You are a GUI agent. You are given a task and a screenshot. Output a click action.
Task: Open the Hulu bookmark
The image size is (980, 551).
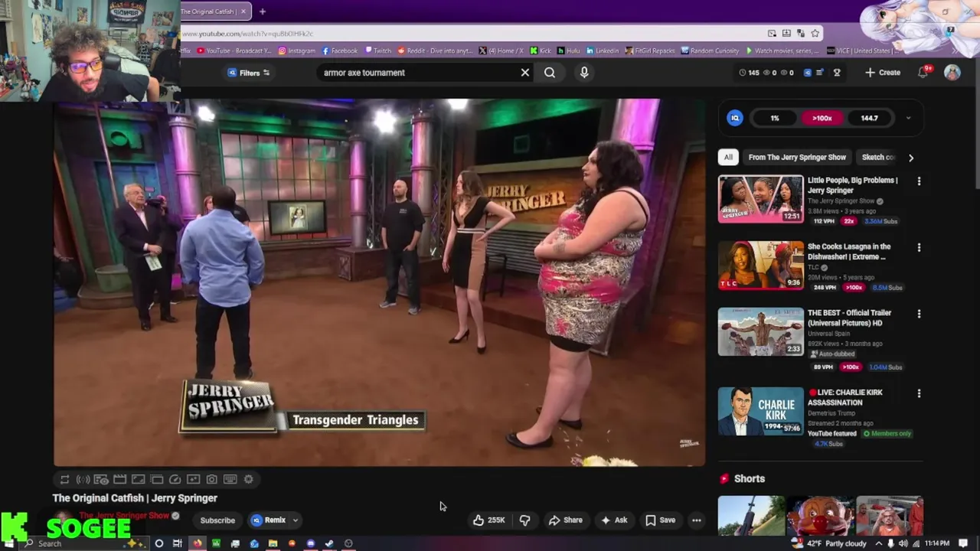click(569, 51)
